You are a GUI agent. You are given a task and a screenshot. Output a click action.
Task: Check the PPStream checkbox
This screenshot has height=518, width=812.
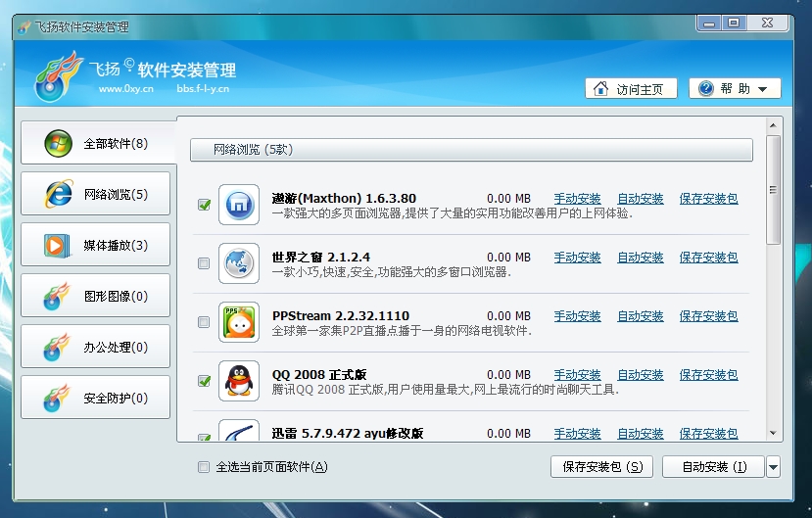(x=204, y=322)
